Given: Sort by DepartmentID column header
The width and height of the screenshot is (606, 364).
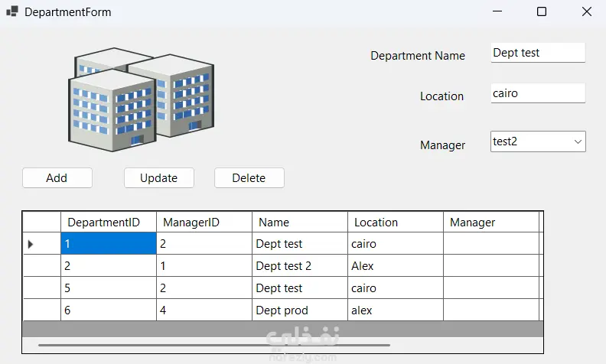Looking at the screenshot, I should [x=108, y=223].
